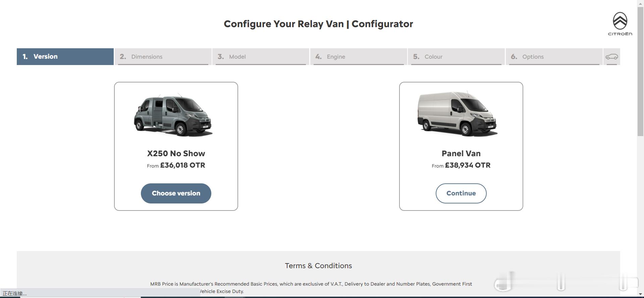Click the Citroën logo icon
The width and height of the screenshot is (644, 298).
pos(620,24)
